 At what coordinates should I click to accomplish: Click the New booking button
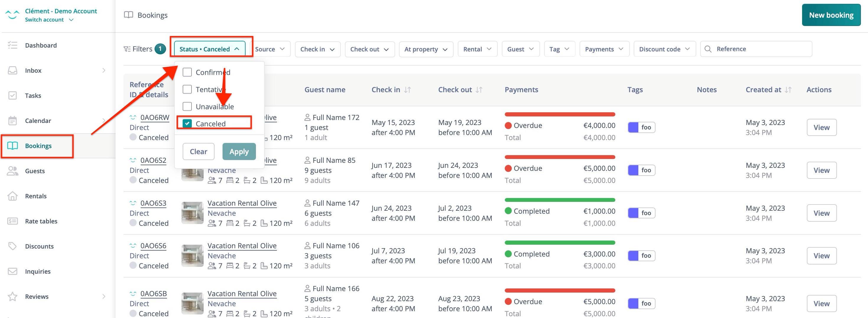[x=831, y=15]
